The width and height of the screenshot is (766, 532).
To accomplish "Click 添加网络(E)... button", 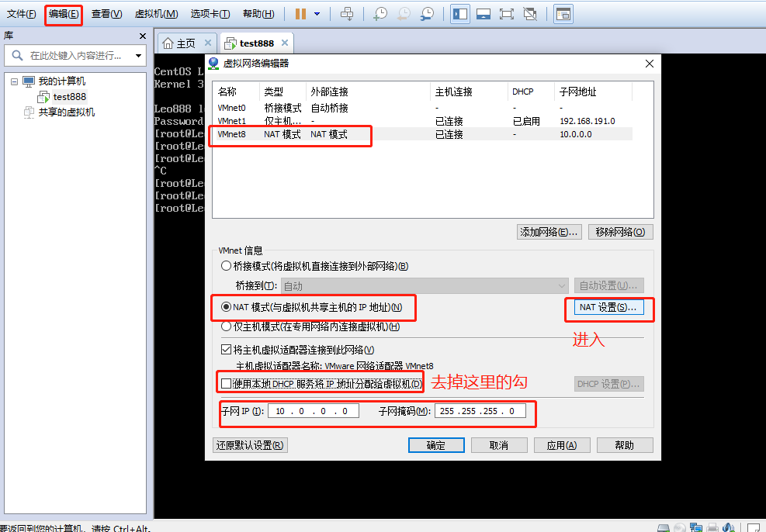I will pyautogui.click(x=549, y=233).
